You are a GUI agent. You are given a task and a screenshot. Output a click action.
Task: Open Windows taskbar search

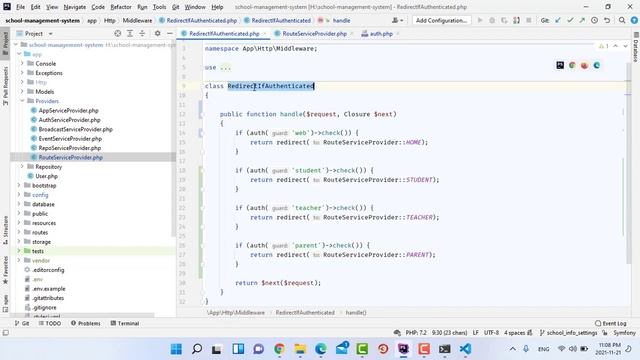click(x=197, y=349)
